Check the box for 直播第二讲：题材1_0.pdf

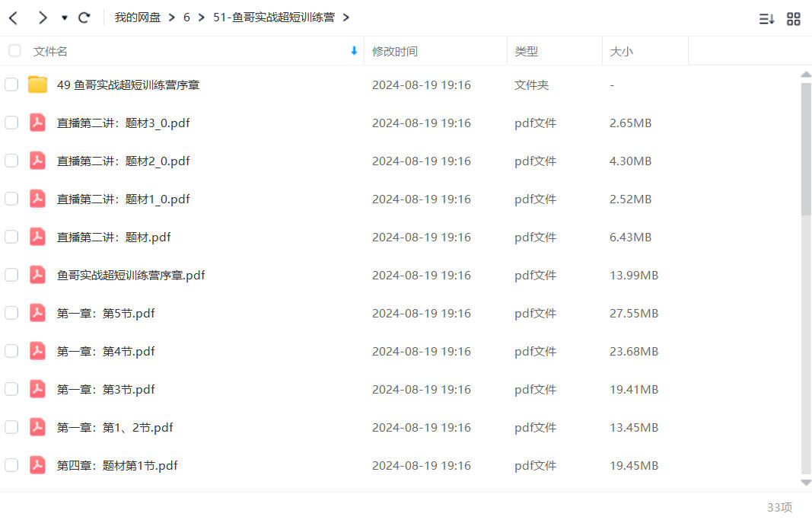pos(11,199)
